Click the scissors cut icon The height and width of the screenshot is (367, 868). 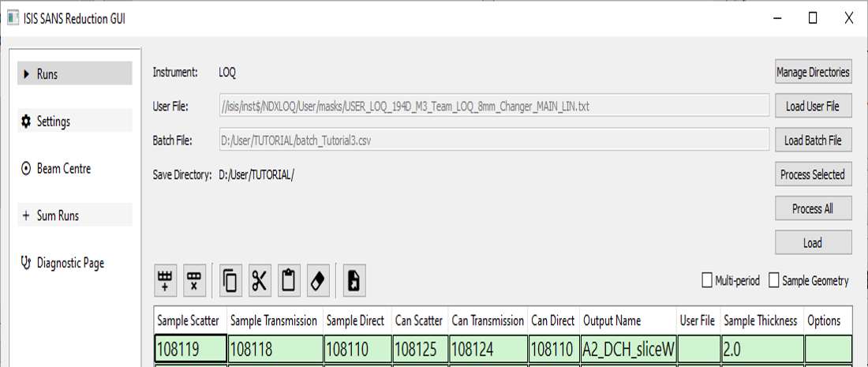coord(259,281)
